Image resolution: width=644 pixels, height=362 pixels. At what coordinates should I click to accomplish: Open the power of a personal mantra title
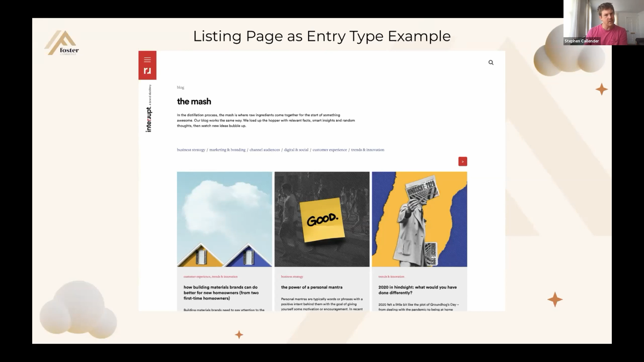coord(312,287)
